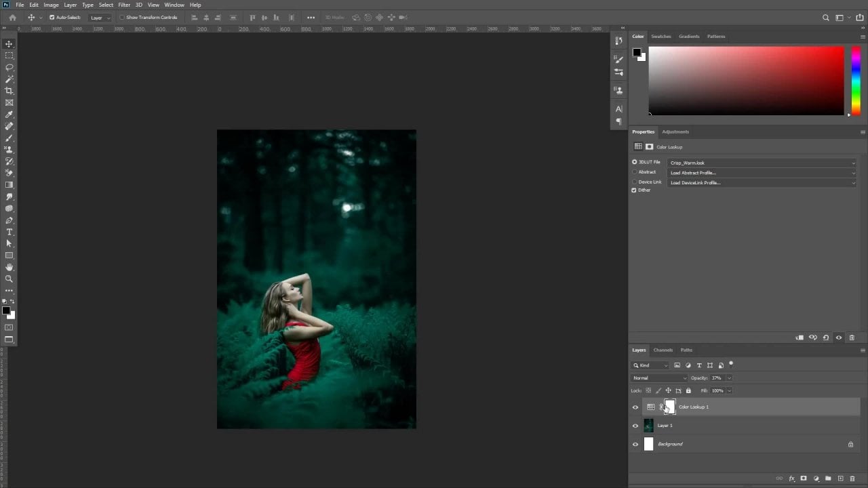Select the Move tool
Viewport: 868px width, 488px height.
point(9,43)
